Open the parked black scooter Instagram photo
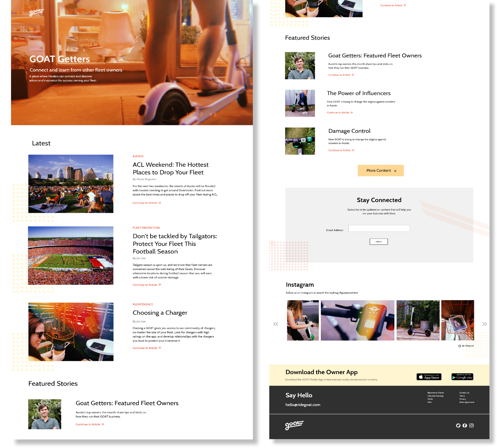Viewport: 497px width, 448px height. 418,320
